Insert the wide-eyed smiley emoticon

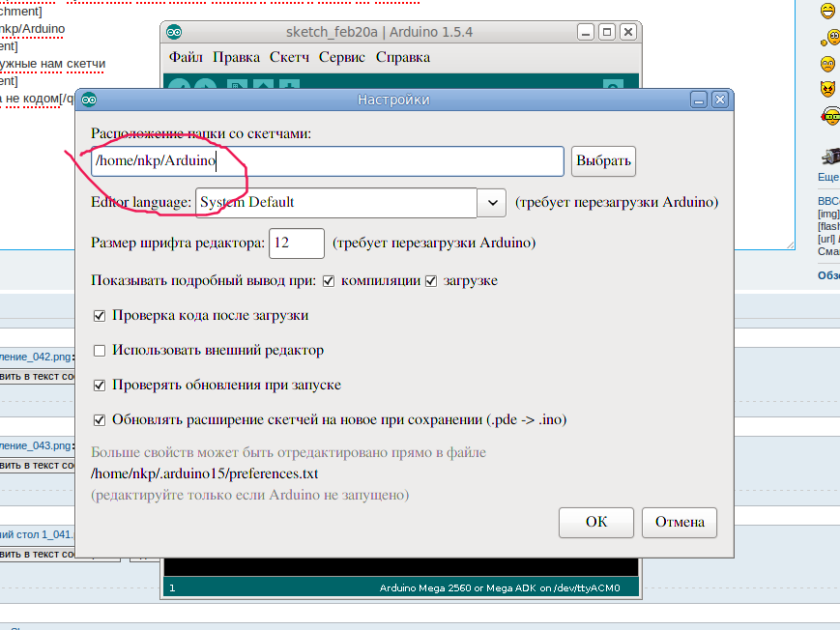pyautogui.click(x=830, y=38)
